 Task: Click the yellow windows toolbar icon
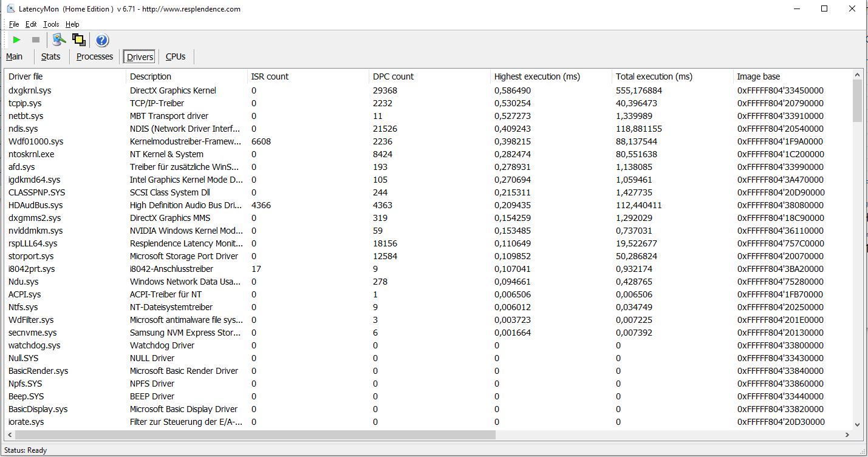click(x=79, y=40)
